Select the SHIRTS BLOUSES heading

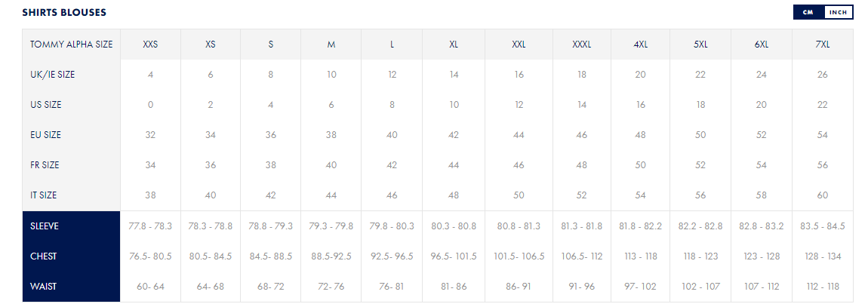(x=64, y=12)
